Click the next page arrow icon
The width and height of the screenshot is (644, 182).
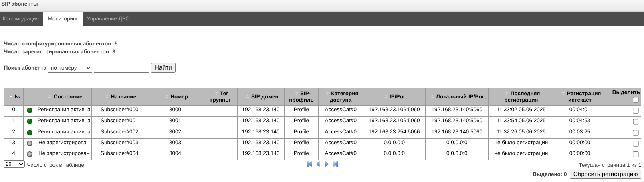327,164
